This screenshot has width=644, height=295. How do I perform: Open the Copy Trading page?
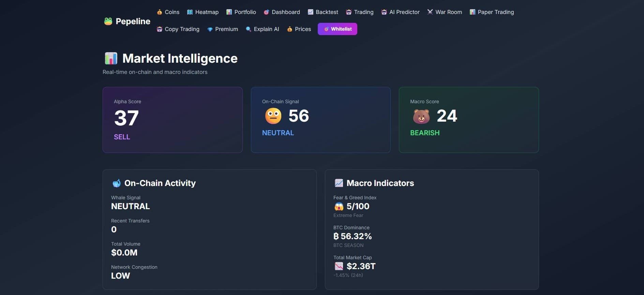coord(178,29)
